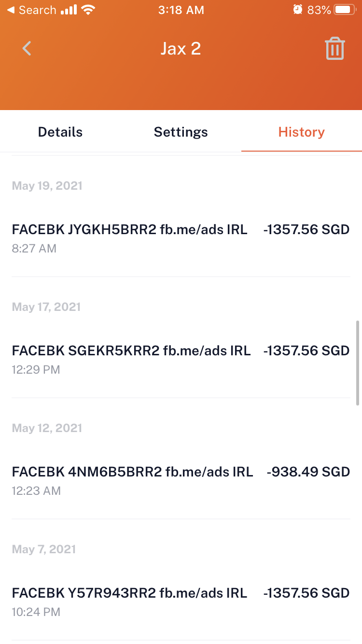Tap the Wi-Fi status icon
This screenshot has width=362, height=644.
(x=88, y=10)
